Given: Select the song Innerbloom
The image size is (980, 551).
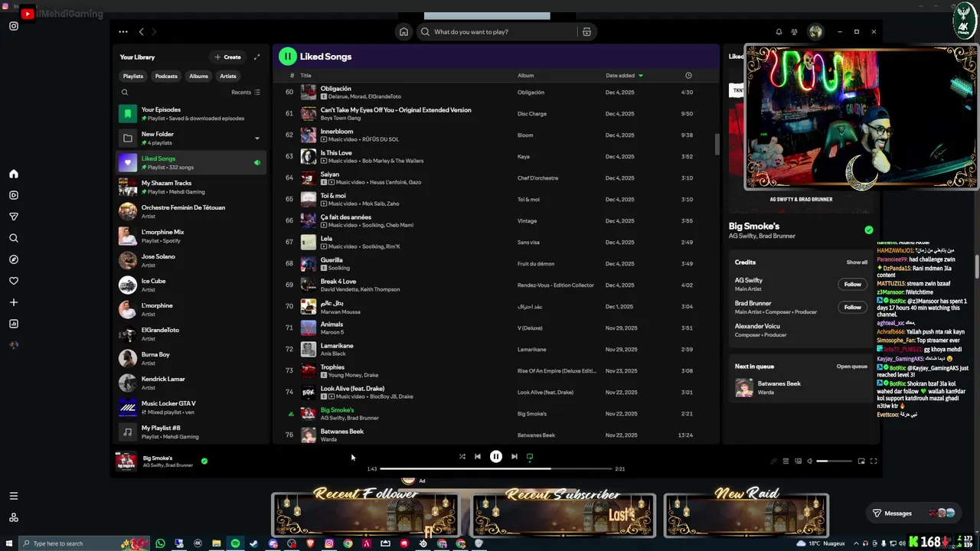Looking at the screenshot, I should pos(496,135).
